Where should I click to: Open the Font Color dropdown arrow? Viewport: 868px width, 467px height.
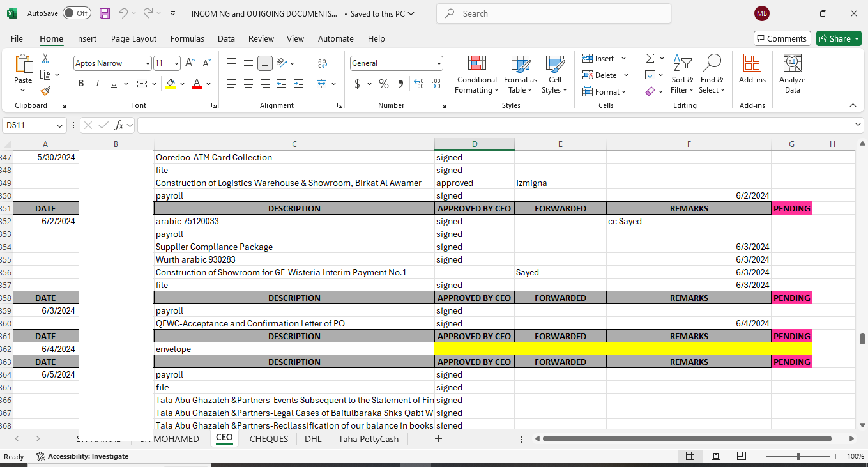pyautogui.click(x=209, y=84)
